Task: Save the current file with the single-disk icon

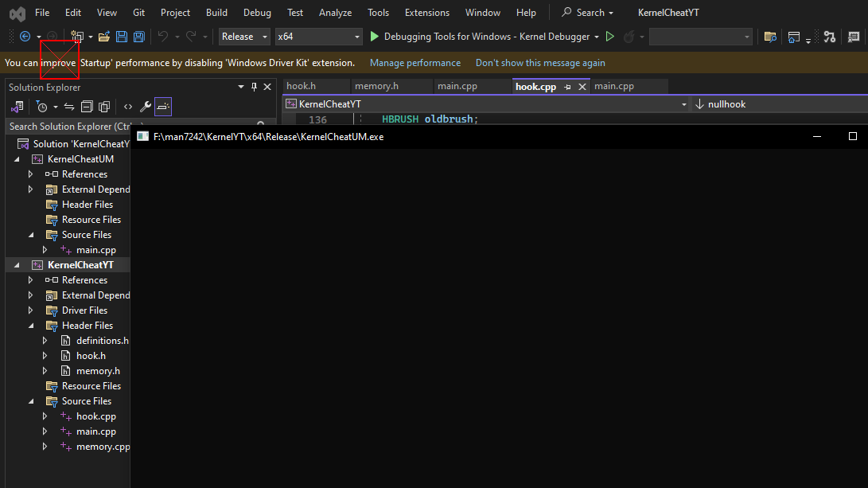Action: [122, 37]
